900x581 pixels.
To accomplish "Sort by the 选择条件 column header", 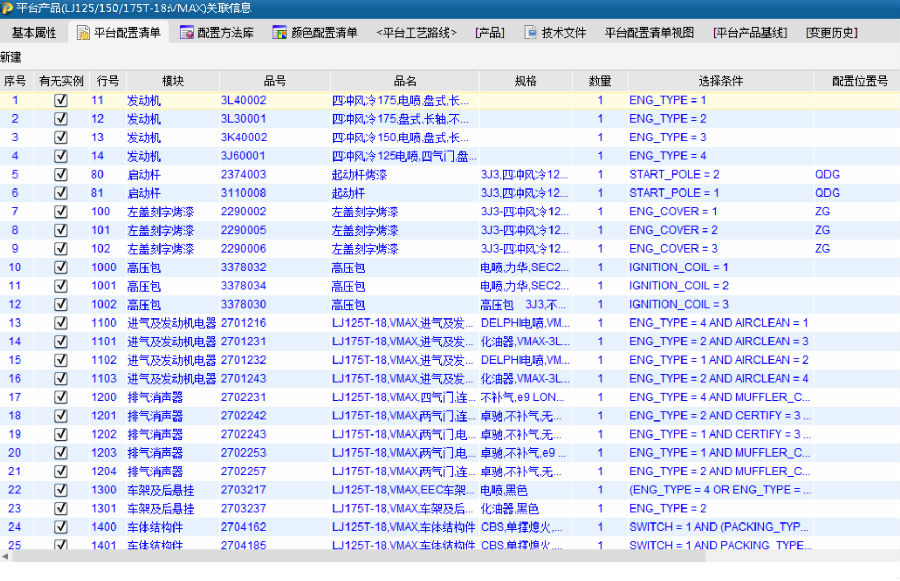I will [x=720, y=81].
